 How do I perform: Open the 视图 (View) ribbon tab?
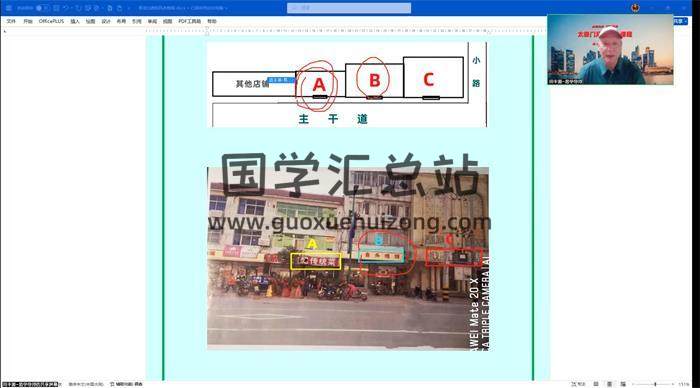167,21
